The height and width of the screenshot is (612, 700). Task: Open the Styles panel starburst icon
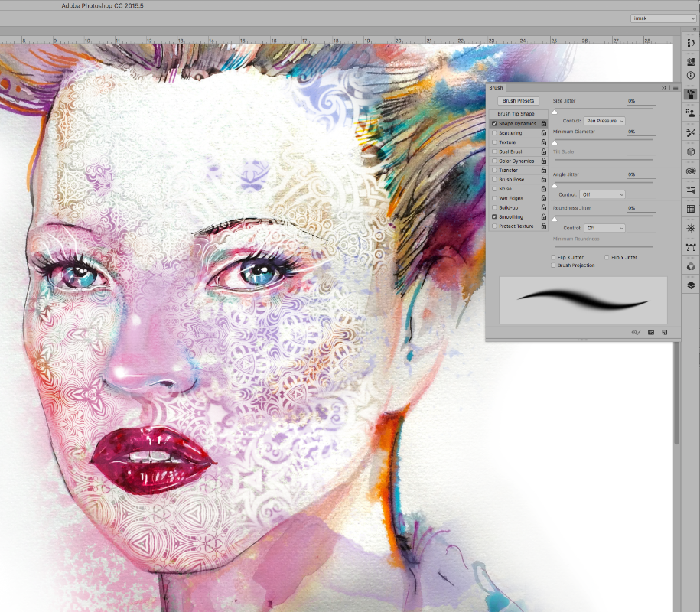691,228
